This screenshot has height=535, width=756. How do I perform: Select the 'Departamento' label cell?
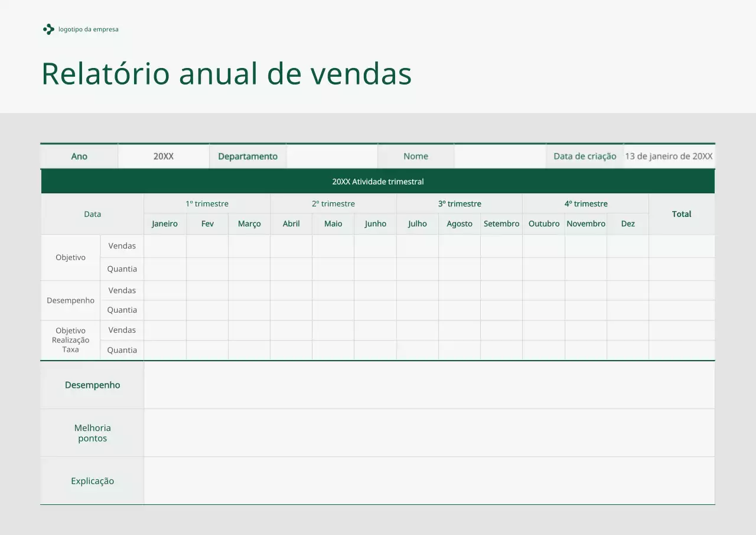pyautogui.click(x=247, y=156)
